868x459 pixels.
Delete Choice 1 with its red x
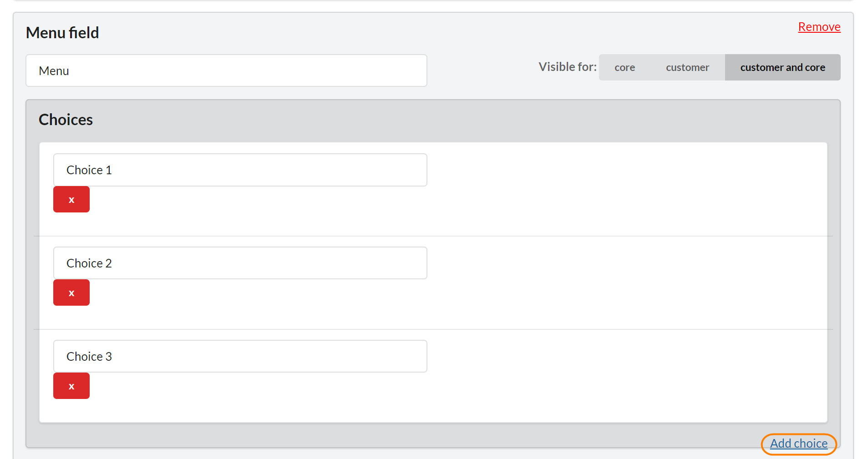[71, 199]
